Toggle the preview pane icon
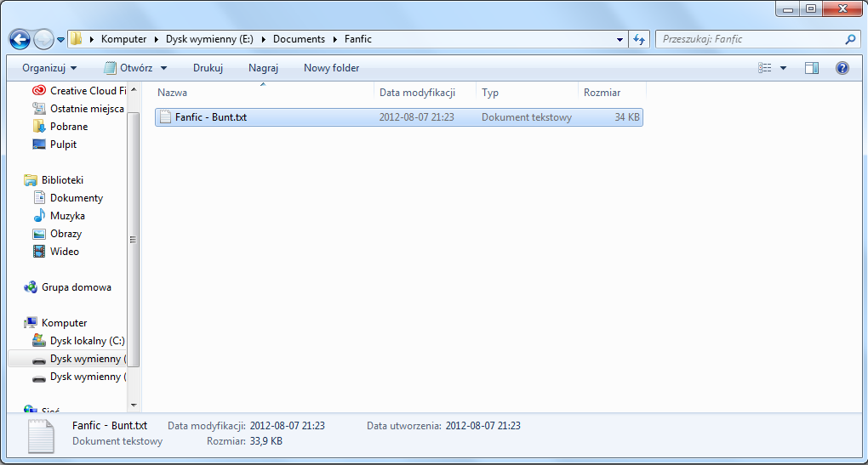Image resolution: width=868 pixels, height=465 pixels. point(812,68)
